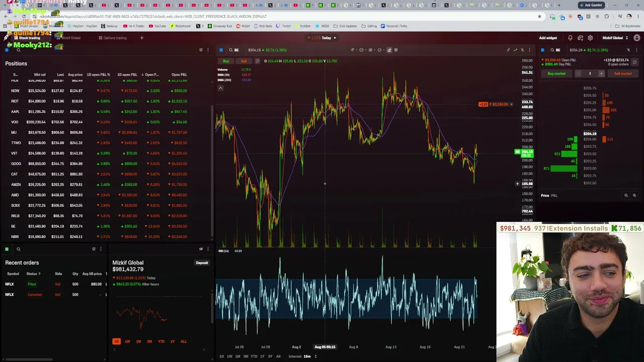Viewport: 644px width, 362px height.
Task: Open chart type icon on chart toolbar
Action: point(515,50)
